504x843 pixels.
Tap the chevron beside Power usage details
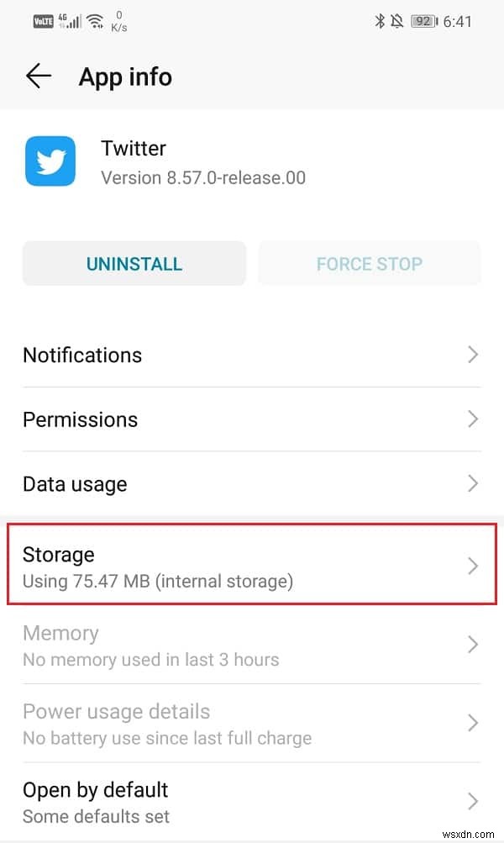tap(473, 723)
